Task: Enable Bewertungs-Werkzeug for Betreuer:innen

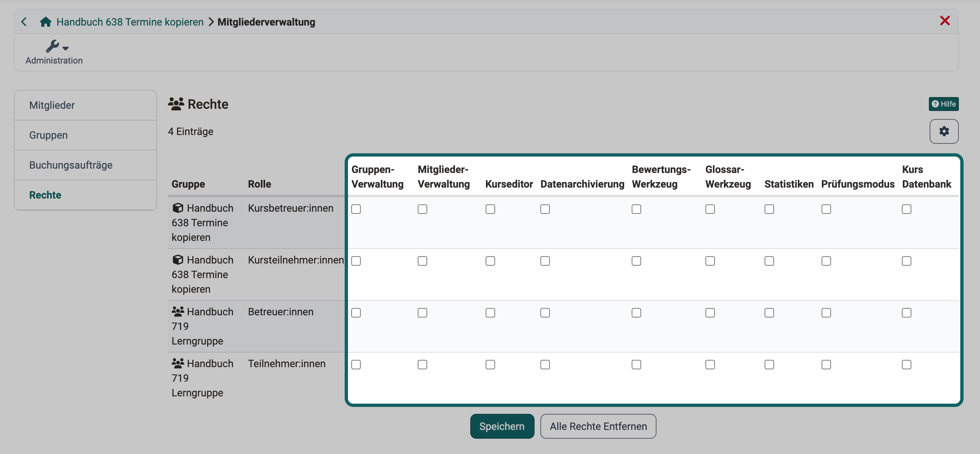Action: point(636,312)
